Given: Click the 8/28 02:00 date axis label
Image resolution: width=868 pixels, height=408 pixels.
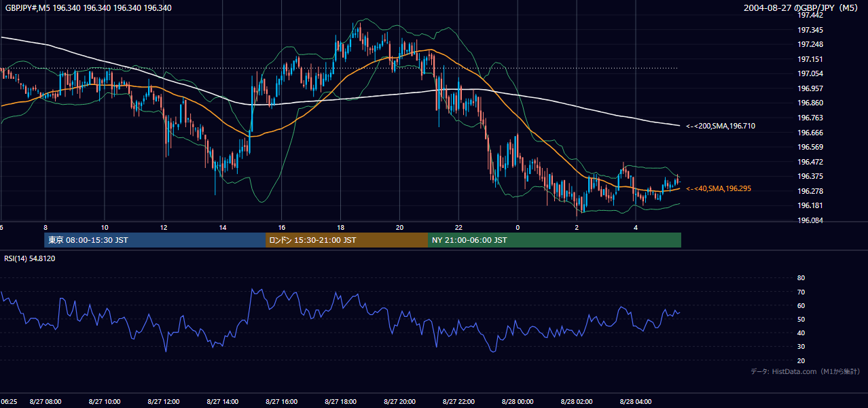Looking at the screenshot, I should pyautogui.click(x=577, y=402).
